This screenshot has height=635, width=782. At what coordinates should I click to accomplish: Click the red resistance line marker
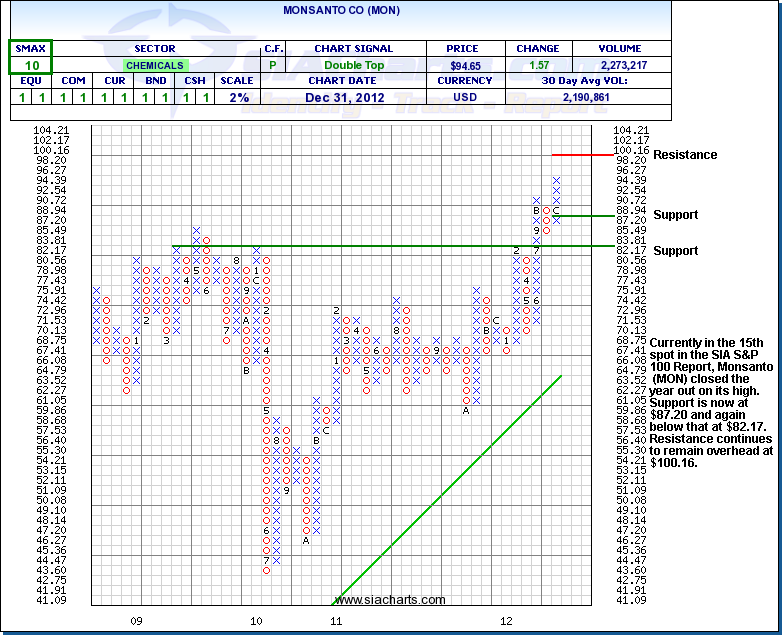(x=582, y=155)
